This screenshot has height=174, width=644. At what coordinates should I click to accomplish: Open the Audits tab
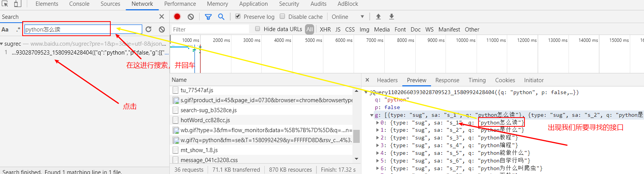point(318,4)
